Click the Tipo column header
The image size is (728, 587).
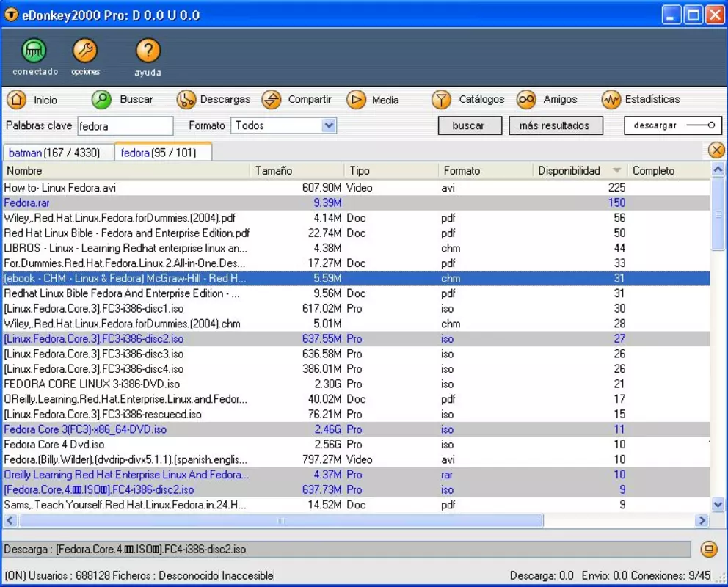point(391,171)
